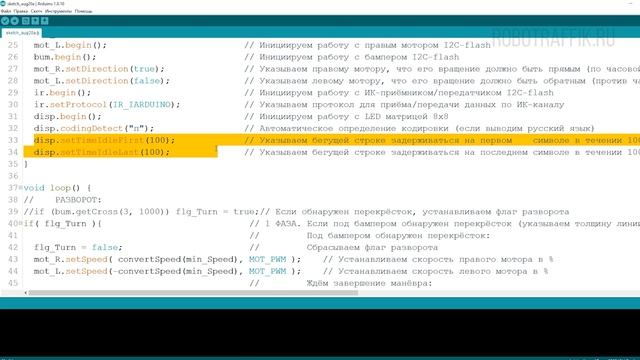Click code text disp.codingDetect("п");

[93, 128]
